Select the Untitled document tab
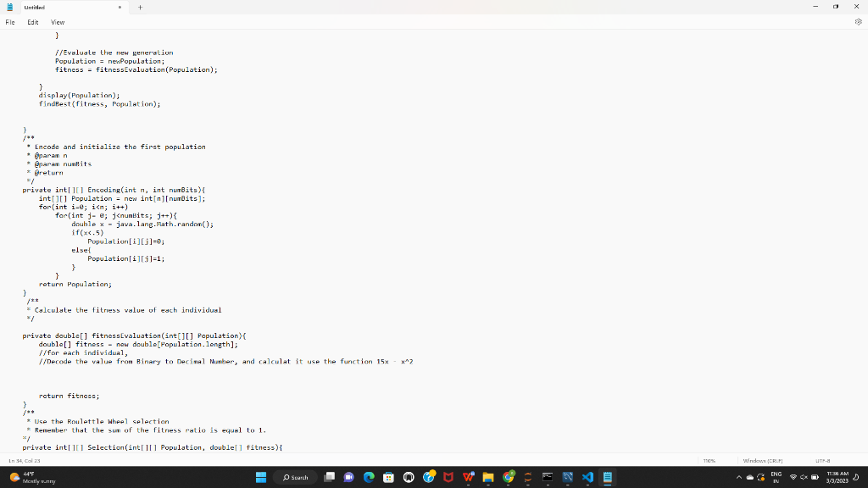 [x=59, y=7]
